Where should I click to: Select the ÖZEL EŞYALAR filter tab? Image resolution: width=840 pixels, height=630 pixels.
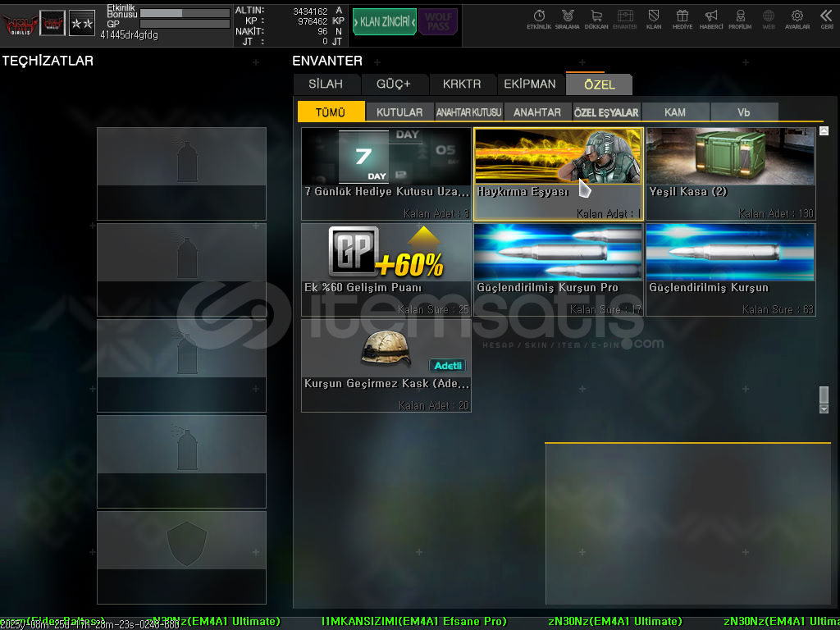[x=606, y=112]
